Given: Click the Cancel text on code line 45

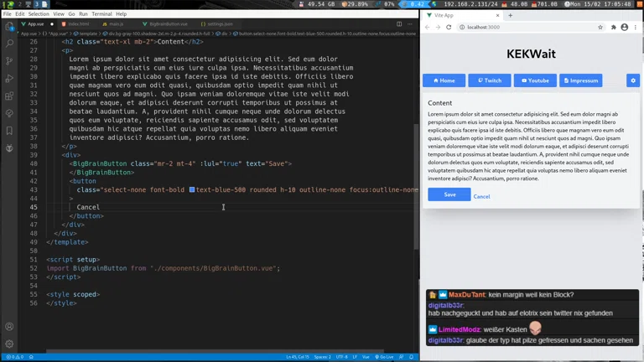Looking at the screenshot, I should 88,207.
